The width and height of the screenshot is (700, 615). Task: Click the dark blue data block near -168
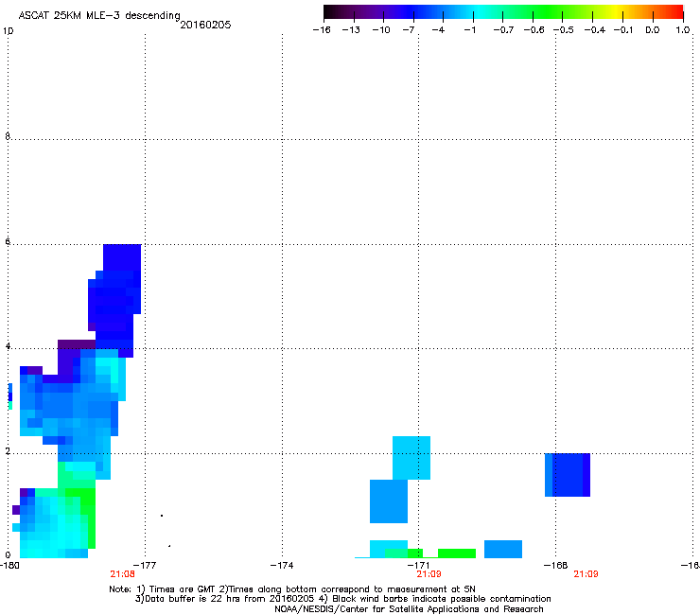tap(568, 475)
